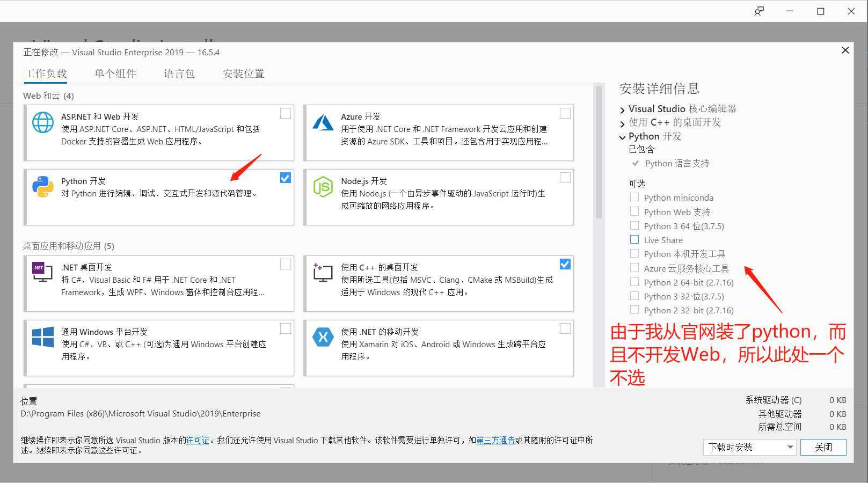868x483 pixels.
Task: Switch to the 工作负载 tab
Action: 46,74
